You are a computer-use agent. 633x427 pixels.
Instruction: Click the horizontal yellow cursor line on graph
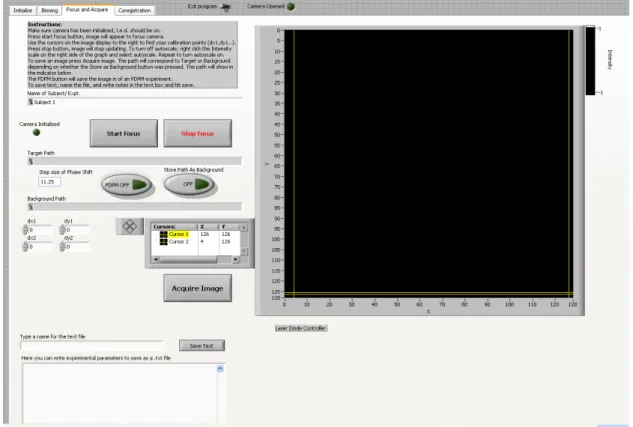[429, 293]
